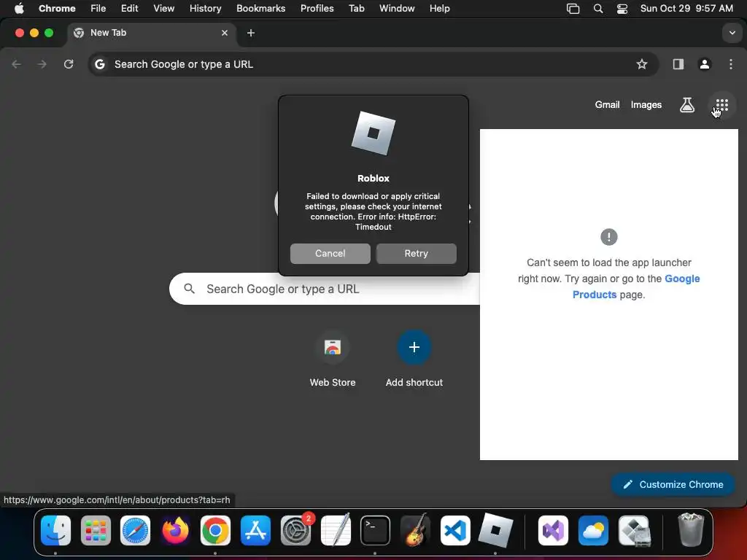The height and width of the screenshot is (560, 747).
Task: Open the Chrome profile avatar
Action: [704, 64]
